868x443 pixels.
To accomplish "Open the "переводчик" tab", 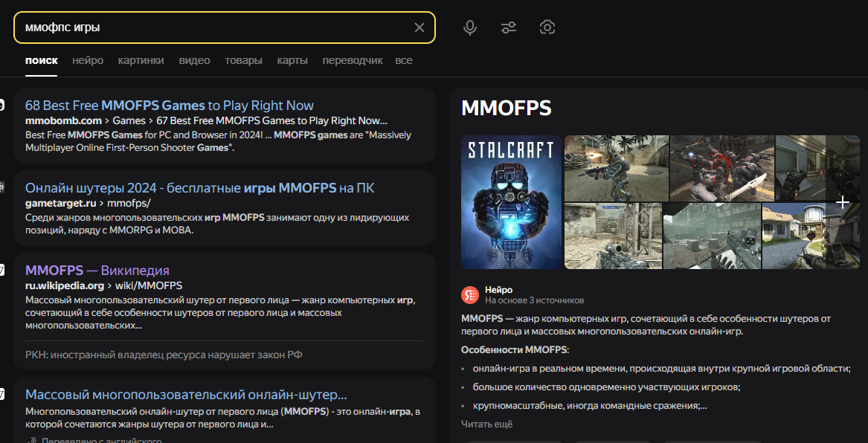I will [353, 60].
